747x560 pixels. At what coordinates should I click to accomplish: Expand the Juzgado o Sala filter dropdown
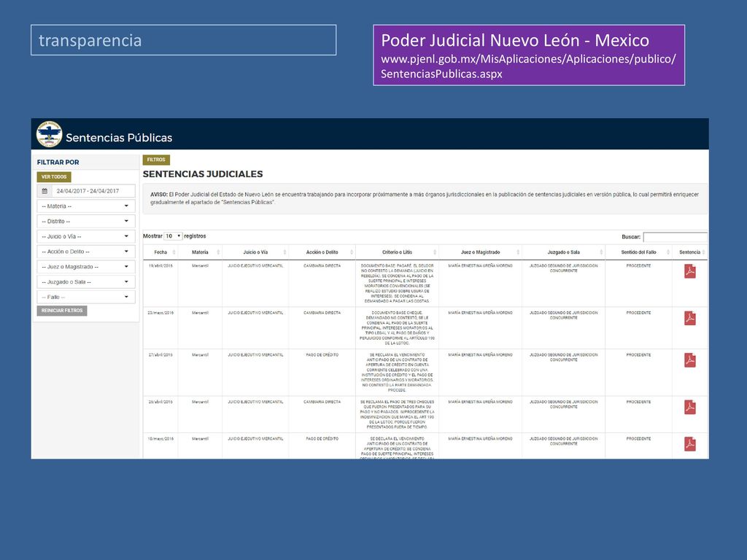pyautogui.click(x=86, y=282)
